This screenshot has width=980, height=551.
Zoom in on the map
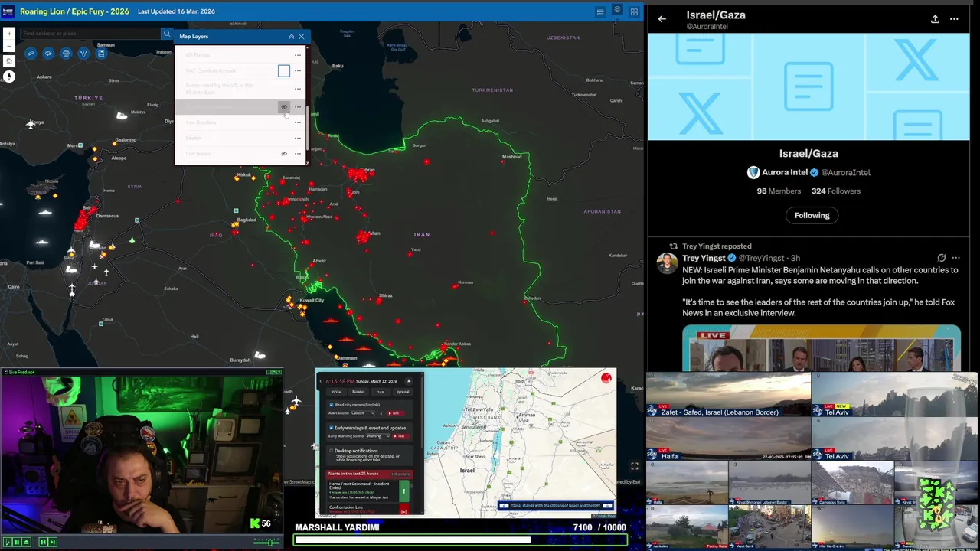(9, 34)
